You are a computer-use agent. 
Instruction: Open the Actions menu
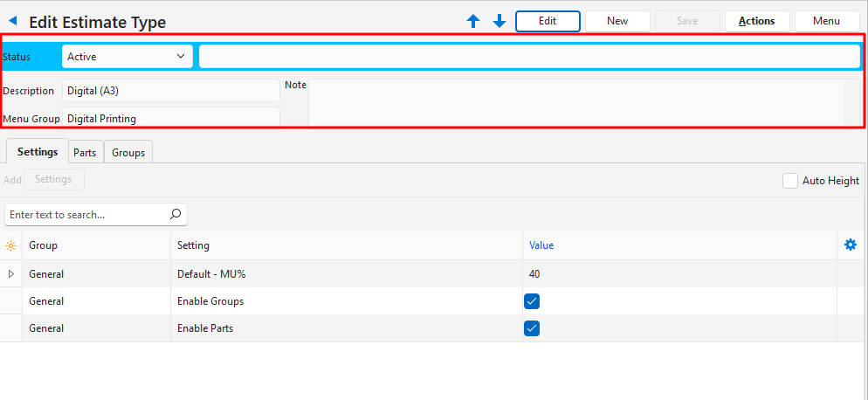tap(756, 21)
